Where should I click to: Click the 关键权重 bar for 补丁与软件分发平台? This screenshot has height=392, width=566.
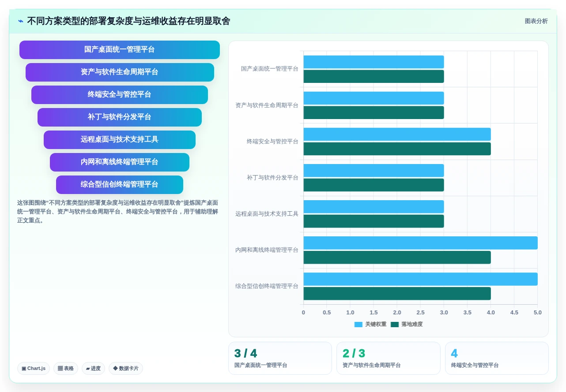click(374, 171)
